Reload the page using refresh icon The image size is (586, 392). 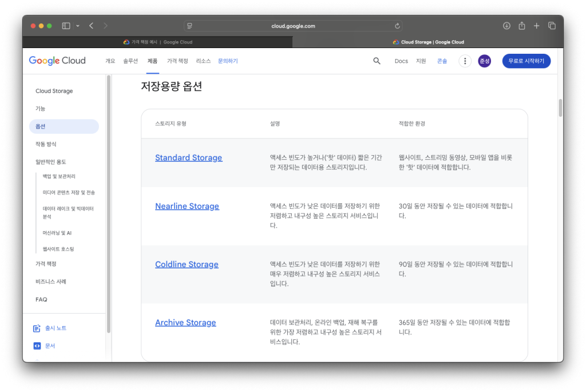click(397, 26)
